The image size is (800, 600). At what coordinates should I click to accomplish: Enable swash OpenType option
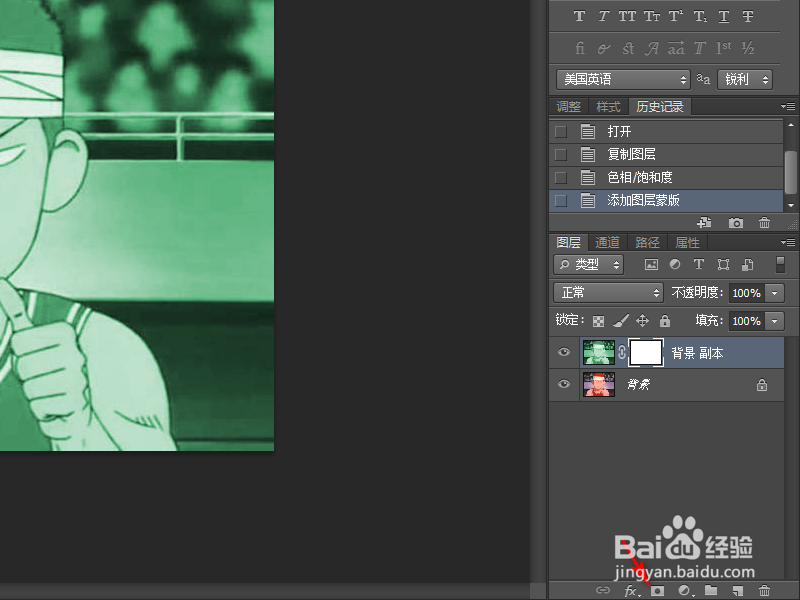[x=652, y=48]
